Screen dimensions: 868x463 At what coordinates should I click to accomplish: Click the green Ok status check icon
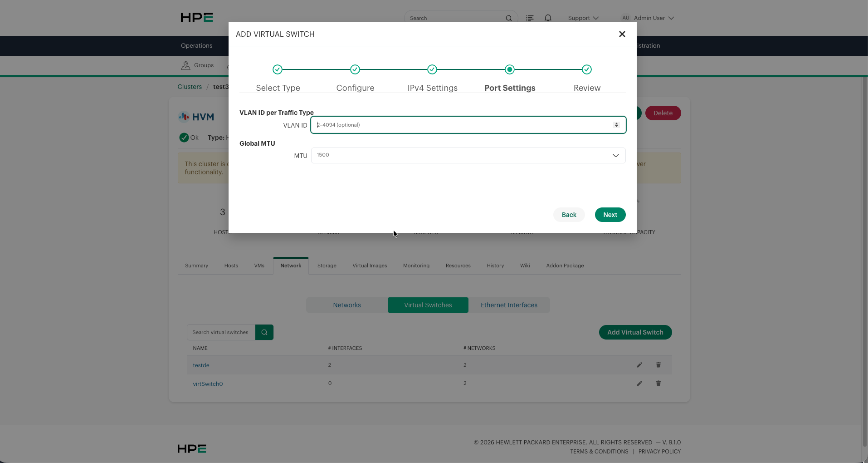[x=184, y=138]
